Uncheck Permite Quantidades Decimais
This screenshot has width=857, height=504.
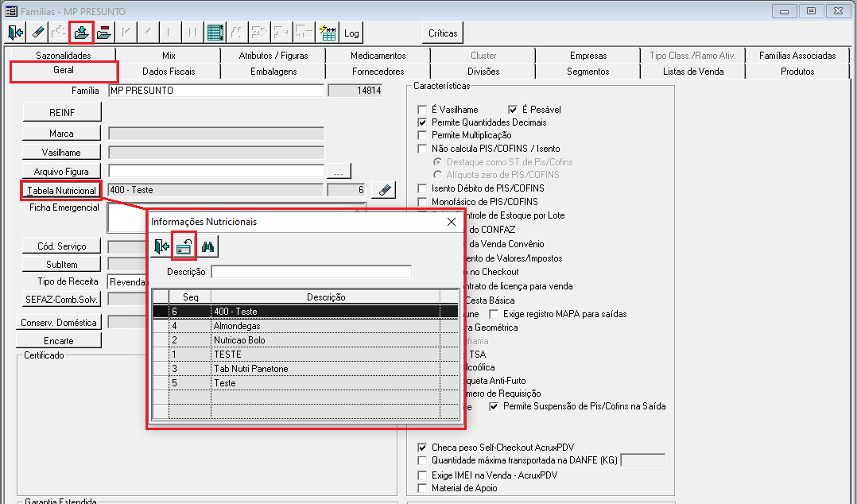click(422, 122)
